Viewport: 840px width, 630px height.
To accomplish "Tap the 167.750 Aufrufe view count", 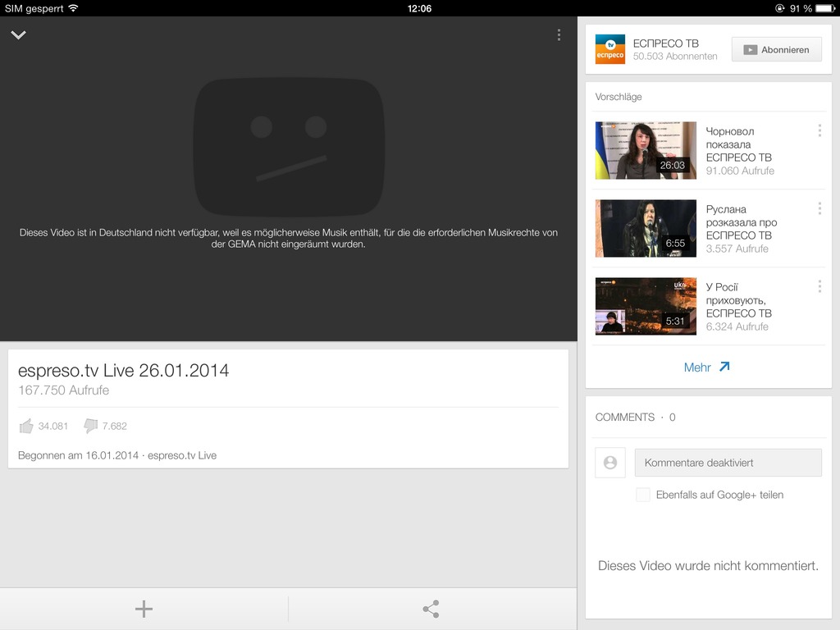I will point(64,390).
